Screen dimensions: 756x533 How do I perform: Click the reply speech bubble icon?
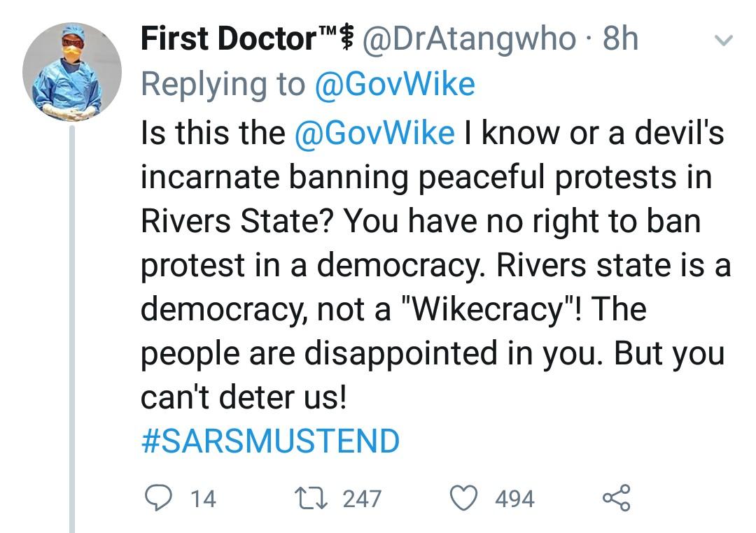click(155, 498)
